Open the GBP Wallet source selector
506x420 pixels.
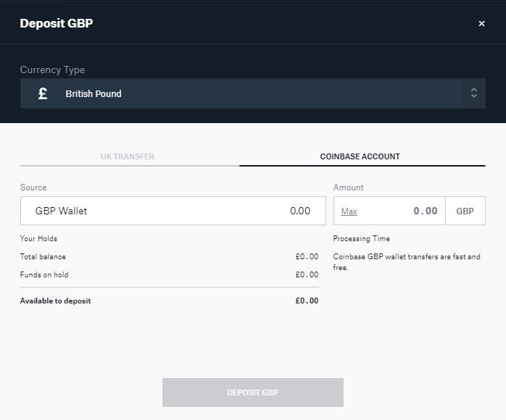[173, 211]
